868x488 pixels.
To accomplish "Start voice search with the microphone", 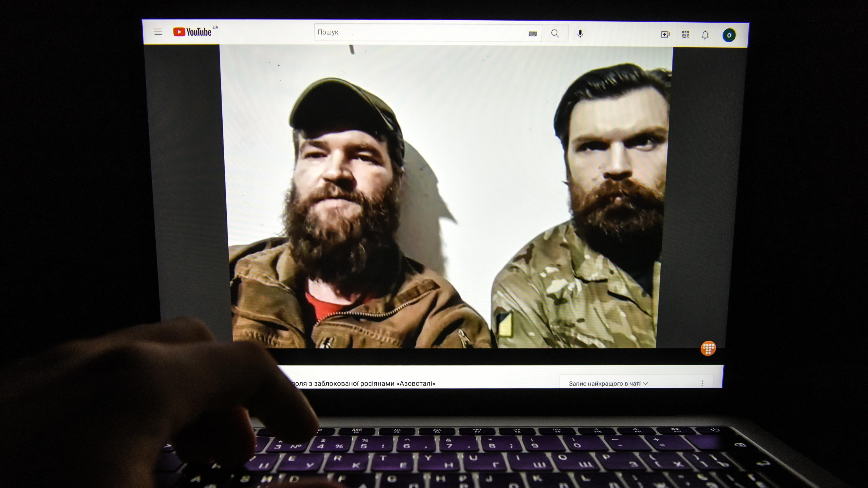I will click(x=580, y=34).
